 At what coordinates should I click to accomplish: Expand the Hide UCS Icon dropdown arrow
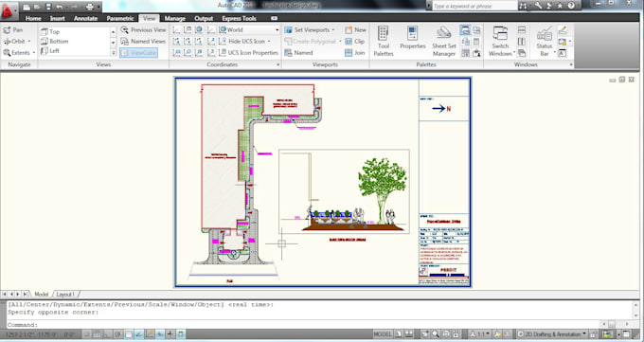coord(269,41)
